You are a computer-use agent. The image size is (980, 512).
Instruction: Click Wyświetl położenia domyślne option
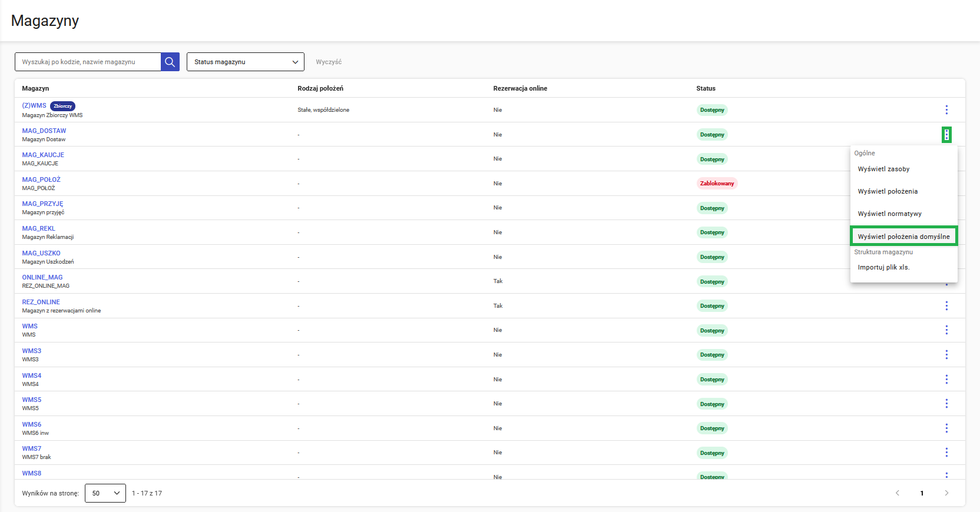click(x=903, y=237)
